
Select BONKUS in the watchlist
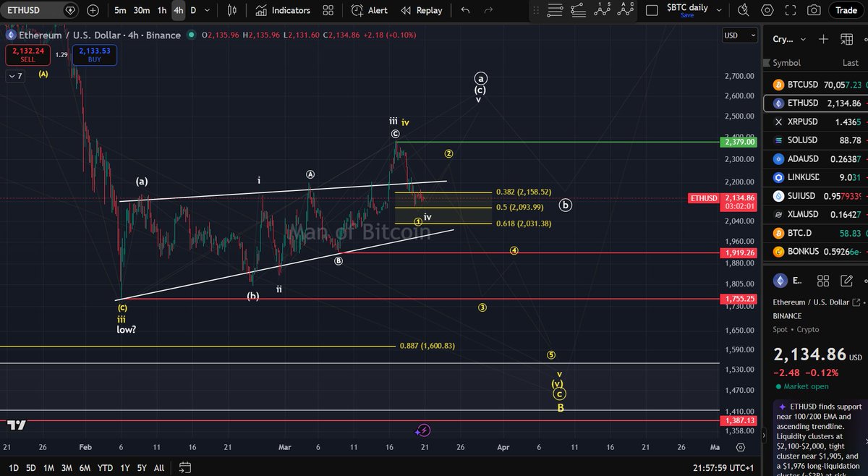click(815, 252)
